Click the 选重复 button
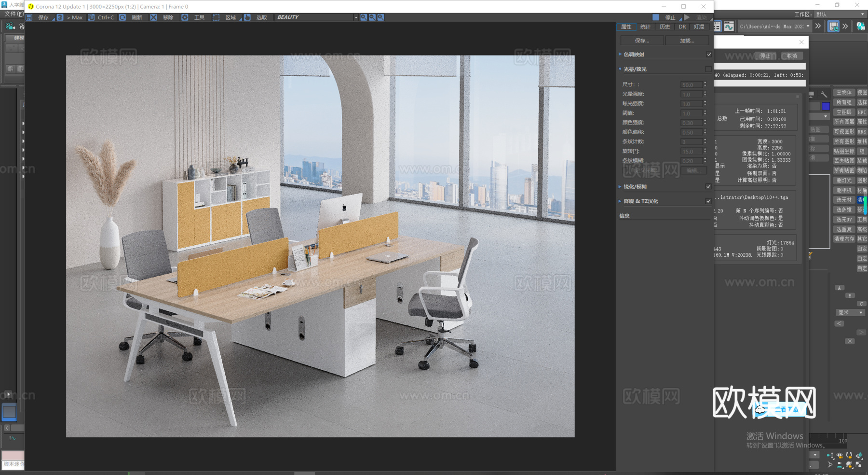 pos(844,229)
